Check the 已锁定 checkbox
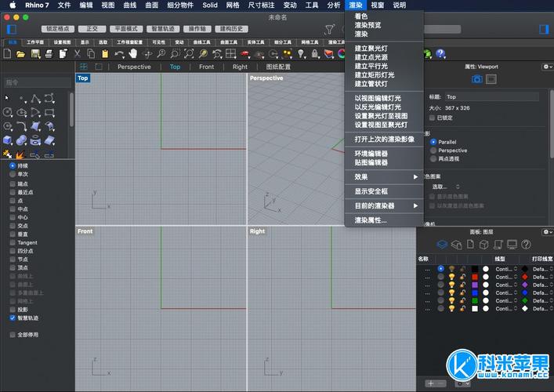 pos(432,118)
